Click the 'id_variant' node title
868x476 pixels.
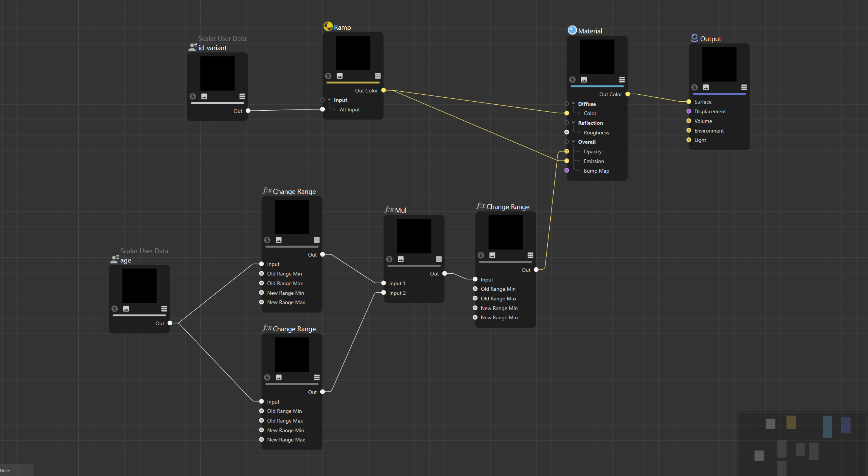coord(212,48)
